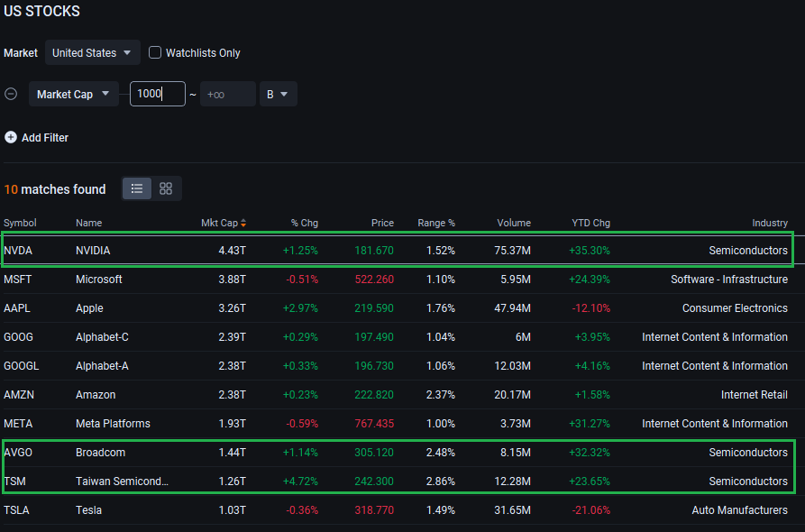
Task: Open the United States market dropdown
Action: [x=93, y=52]
